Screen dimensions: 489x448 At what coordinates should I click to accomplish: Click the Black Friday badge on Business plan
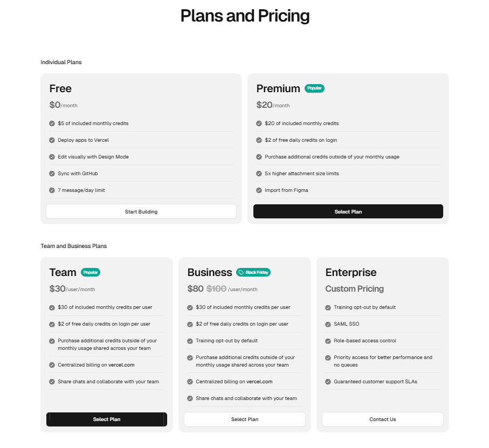point(253,272)
